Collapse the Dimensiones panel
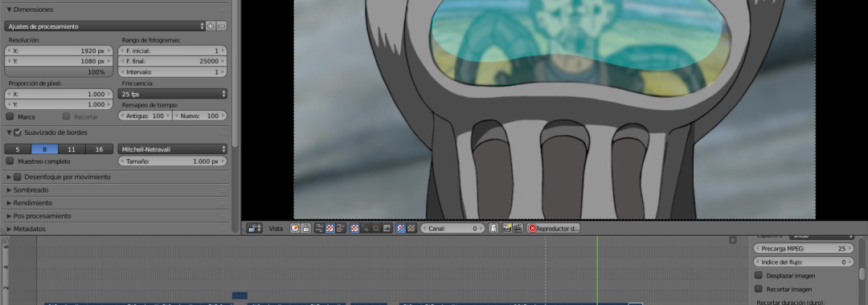Viewport: 868px width, 305px height. pyautogui.click(x=10, y=10)
